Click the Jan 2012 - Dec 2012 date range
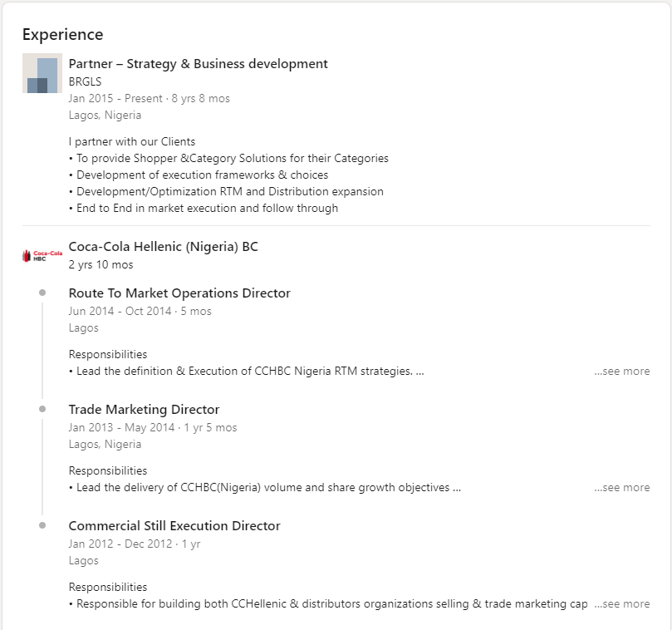 (x=120, y=544)
